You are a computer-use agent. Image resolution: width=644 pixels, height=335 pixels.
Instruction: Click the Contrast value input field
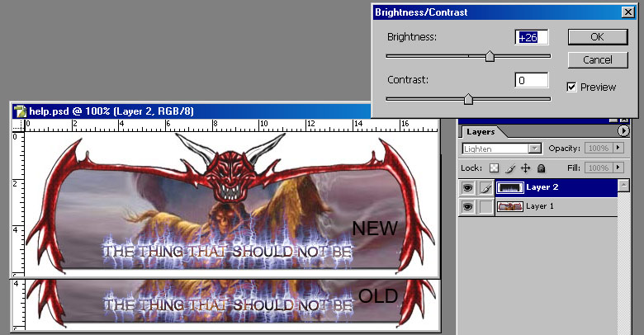533,80
